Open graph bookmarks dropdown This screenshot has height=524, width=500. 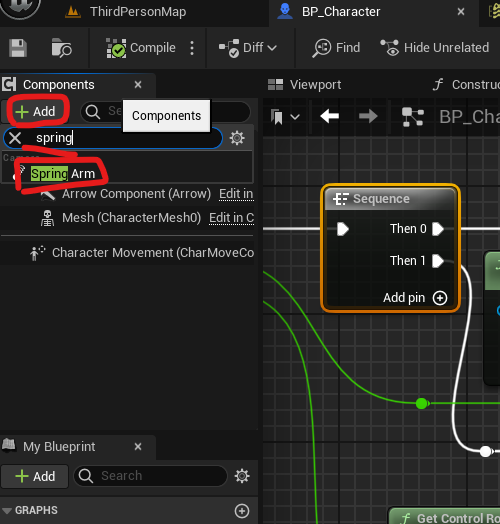pos(284,117)
